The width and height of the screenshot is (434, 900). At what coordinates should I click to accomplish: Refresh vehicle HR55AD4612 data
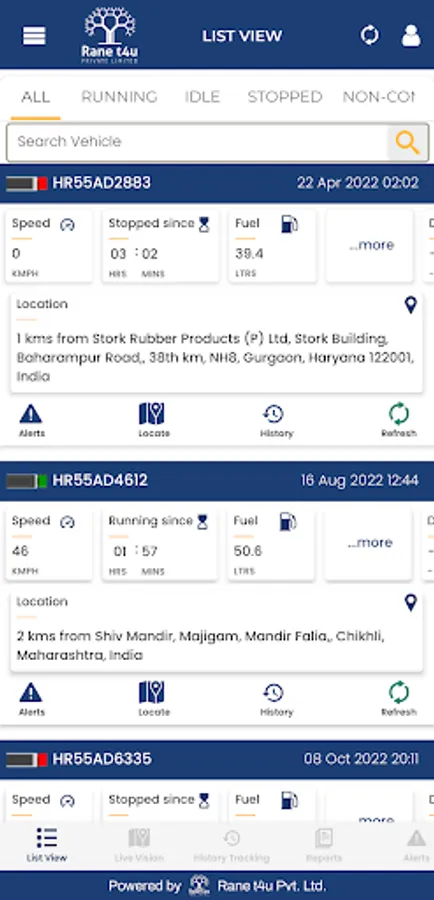[x=398, y=700]
